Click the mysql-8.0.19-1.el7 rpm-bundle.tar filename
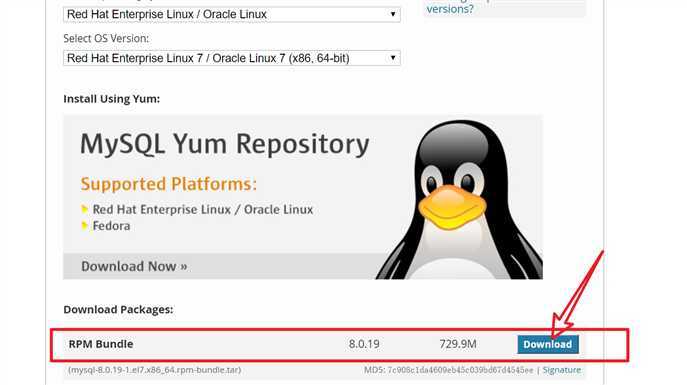687x385 pixels. [x=154, y=370]
